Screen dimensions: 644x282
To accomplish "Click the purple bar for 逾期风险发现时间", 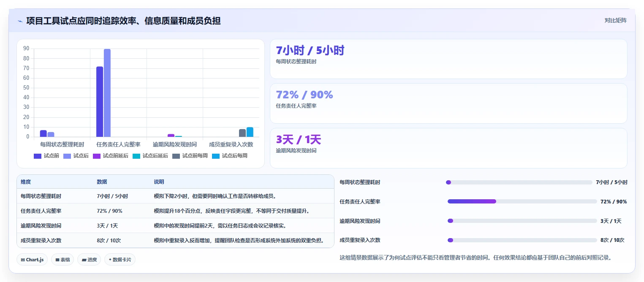I will coord(171,136).
